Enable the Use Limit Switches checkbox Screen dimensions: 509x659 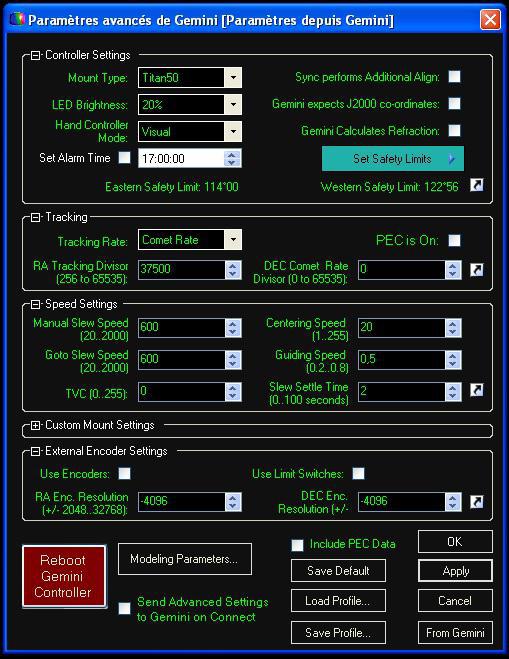coord(359,473)
